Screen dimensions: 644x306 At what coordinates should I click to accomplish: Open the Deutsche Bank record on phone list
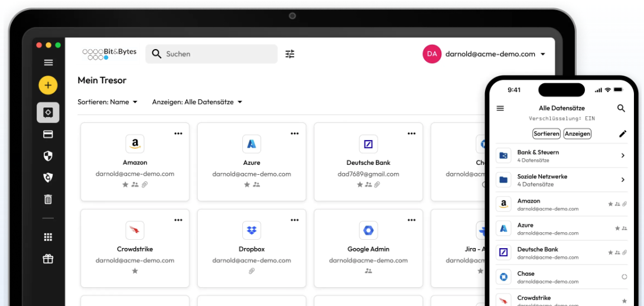[x=561, y=253]
